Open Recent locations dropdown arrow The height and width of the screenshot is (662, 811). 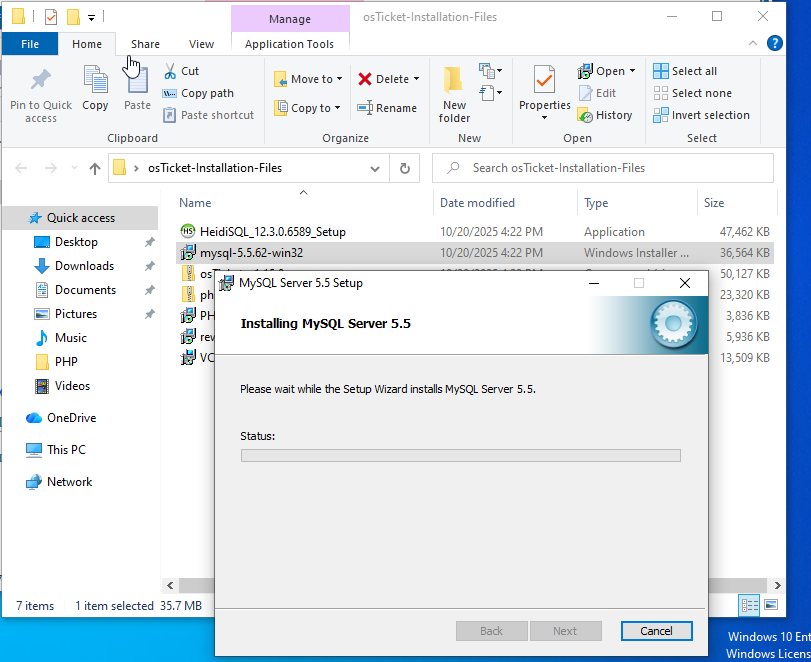click(x=74, y=168)
